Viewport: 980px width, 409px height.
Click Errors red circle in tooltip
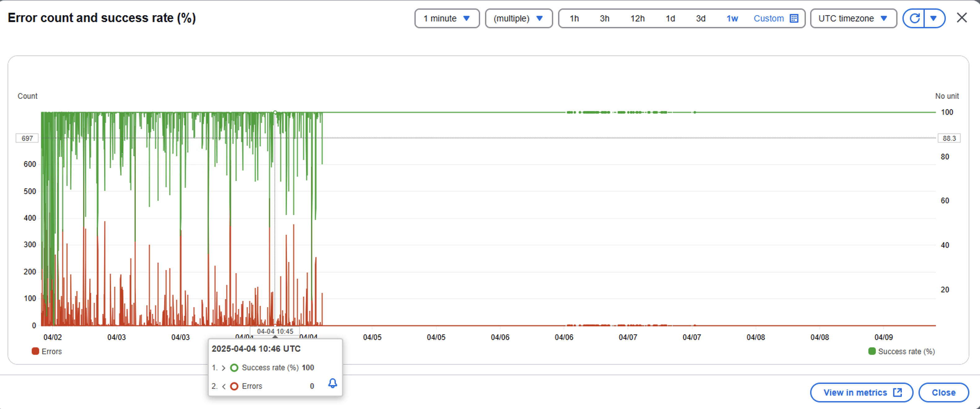tap(234, 386)
